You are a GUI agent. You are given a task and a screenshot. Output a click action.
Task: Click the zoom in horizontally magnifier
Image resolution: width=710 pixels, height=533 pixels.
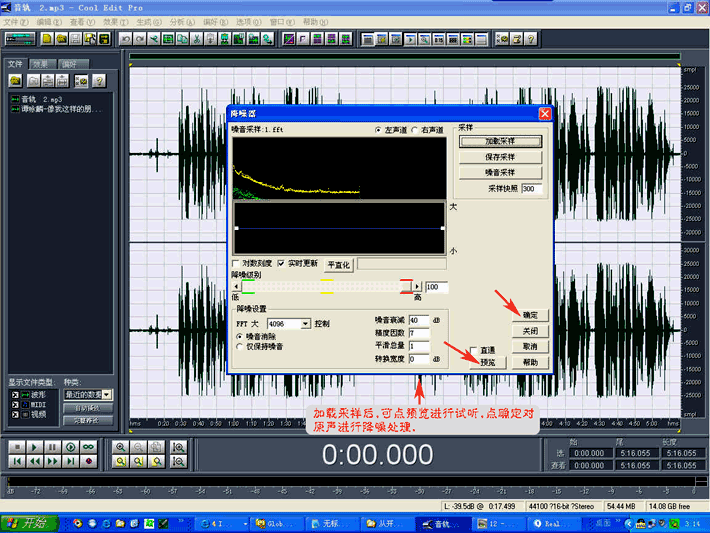point(120,446)
